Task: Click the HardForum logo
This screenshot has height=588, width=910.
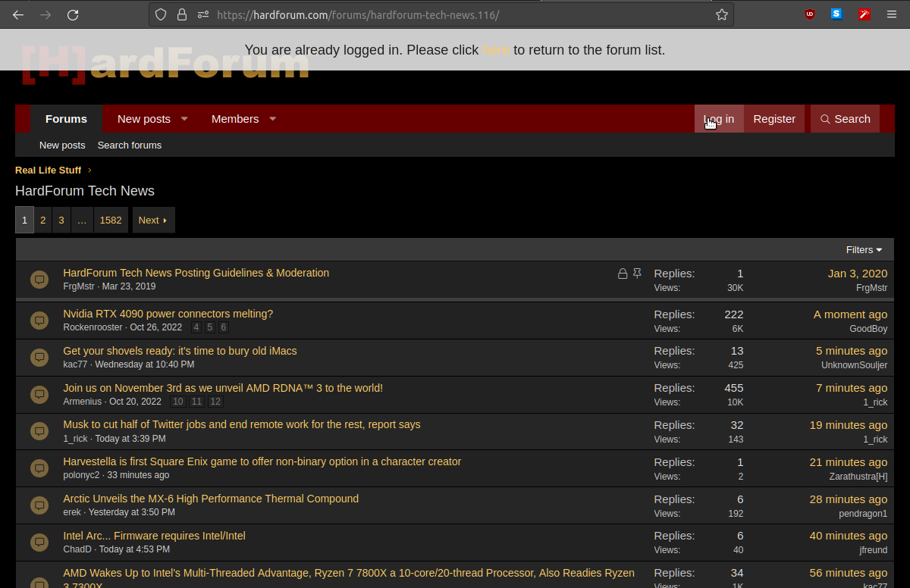Action: (165, 64)
